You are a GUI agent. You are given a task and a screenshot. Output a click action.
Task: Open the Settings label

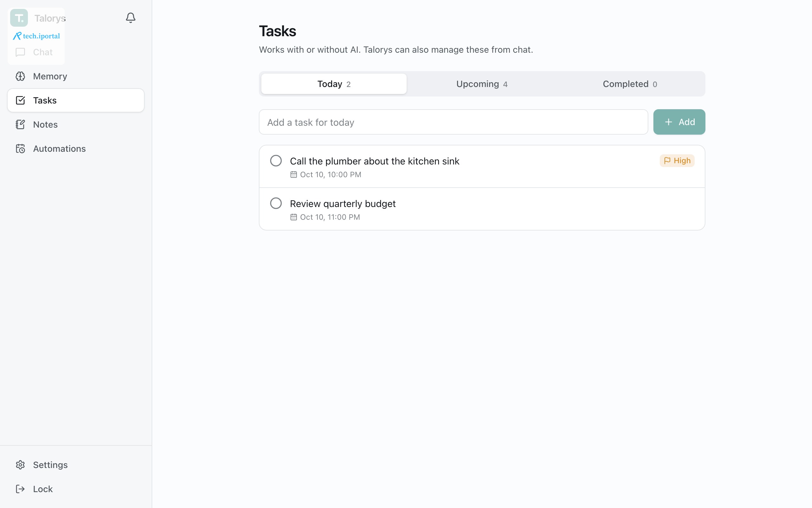[50, 465]
